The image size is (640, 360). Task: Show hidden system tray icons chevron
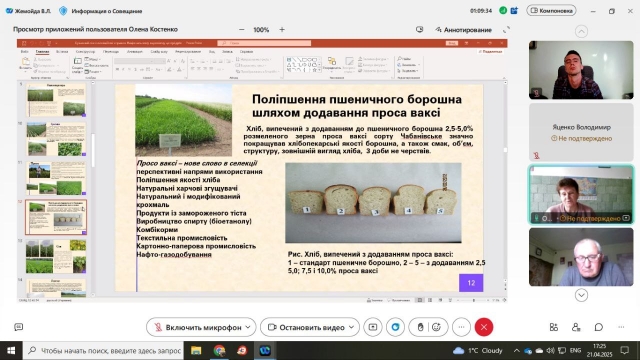tap(516, 351)
